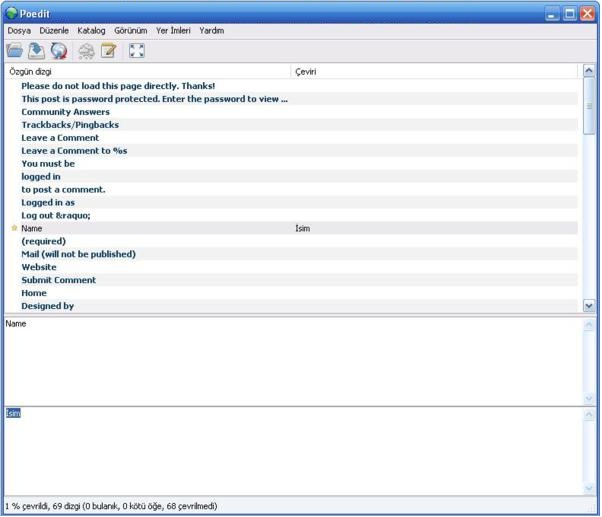Sort by the Çeviri column header
This screenshot has width=602, height=517.
coord(435,72)
